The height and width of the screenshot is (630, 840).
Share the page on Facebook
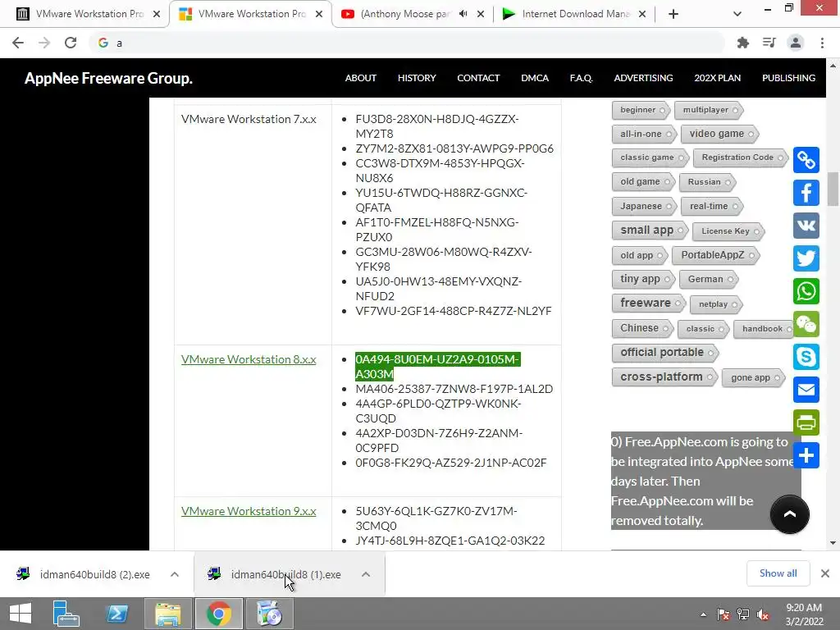point(806,193)
